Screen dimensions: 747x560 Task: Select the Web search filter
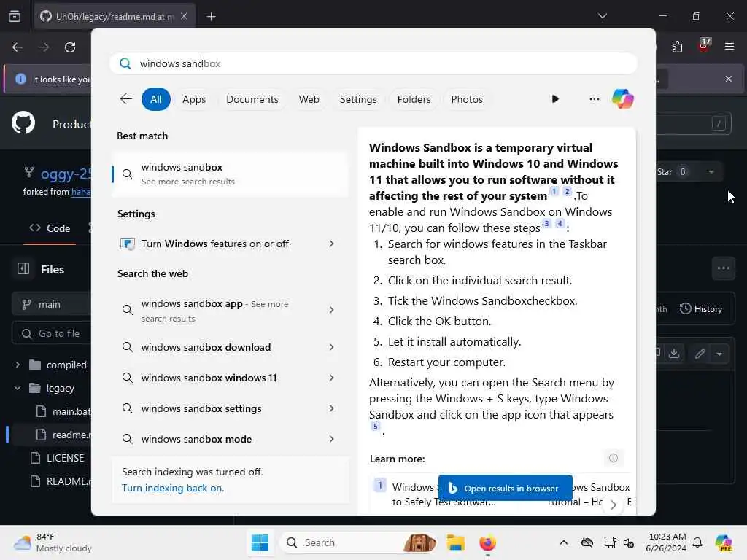[x=309, y=99]
